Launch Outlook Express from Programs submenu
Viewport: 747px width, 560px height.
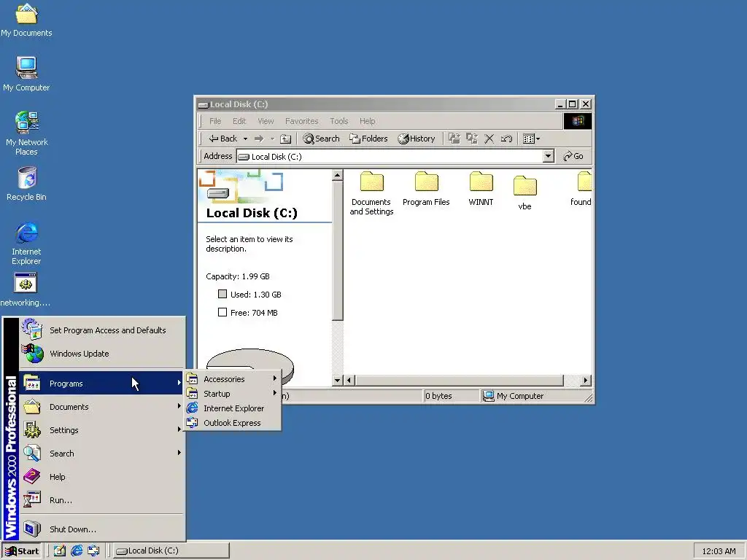point(233,423)
